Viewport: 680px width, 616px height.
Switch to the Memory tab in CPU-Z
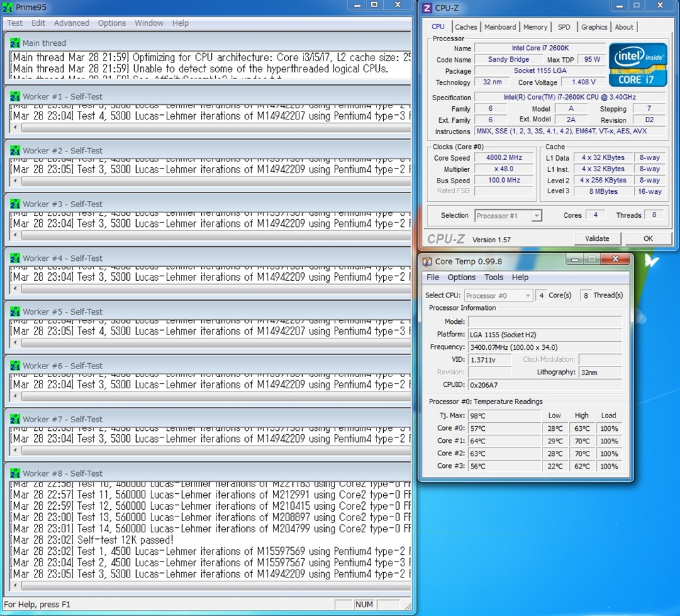tap(535, 27)
